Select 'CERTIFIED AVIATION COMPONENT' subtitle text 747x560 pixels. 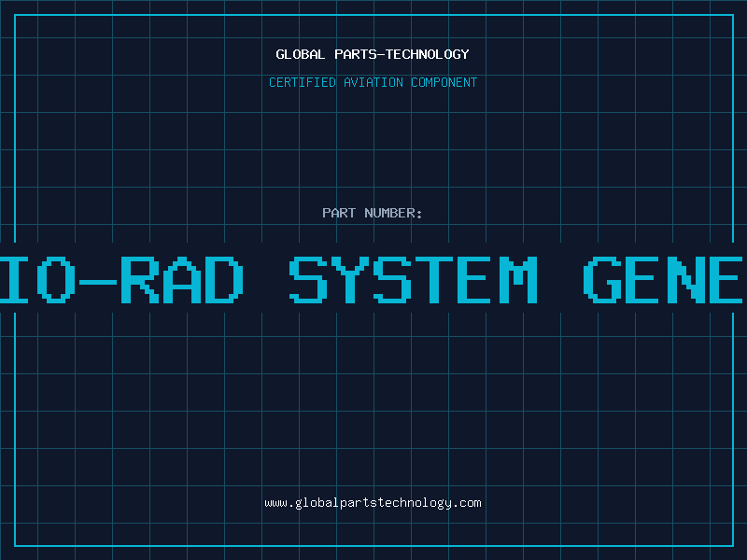tap(373, 82)
